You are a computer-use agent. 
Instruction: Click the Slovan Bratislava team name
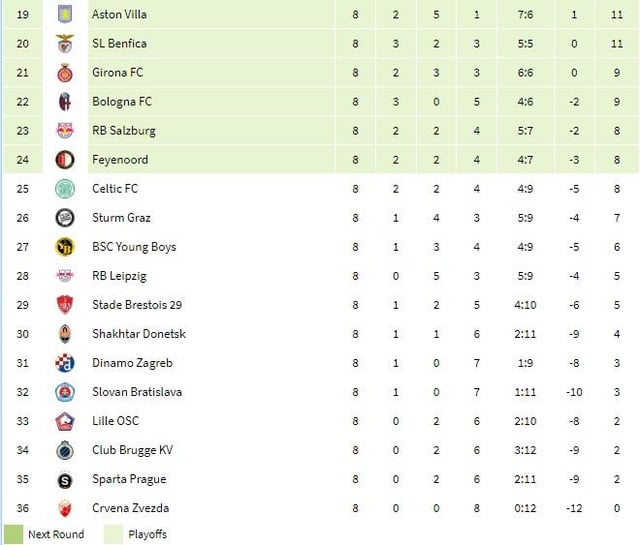(137, 392)
